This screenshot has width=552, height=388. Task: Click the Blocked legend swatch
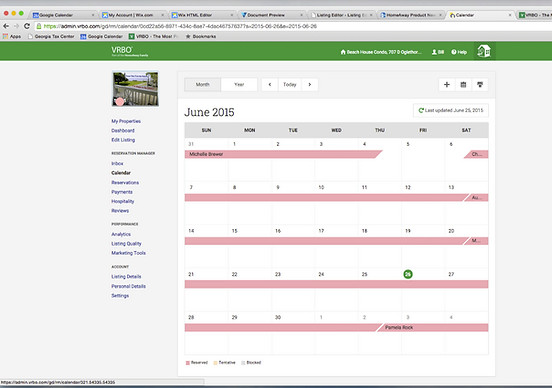243,363
